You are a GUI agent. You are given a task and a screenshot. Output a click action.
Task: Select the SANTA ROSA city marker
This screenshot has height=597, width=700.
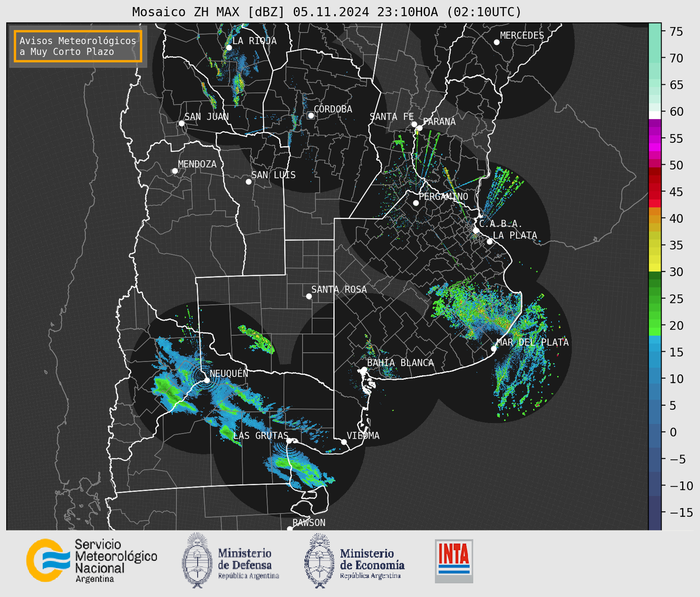pyautogui.click(x=309, y=296)
